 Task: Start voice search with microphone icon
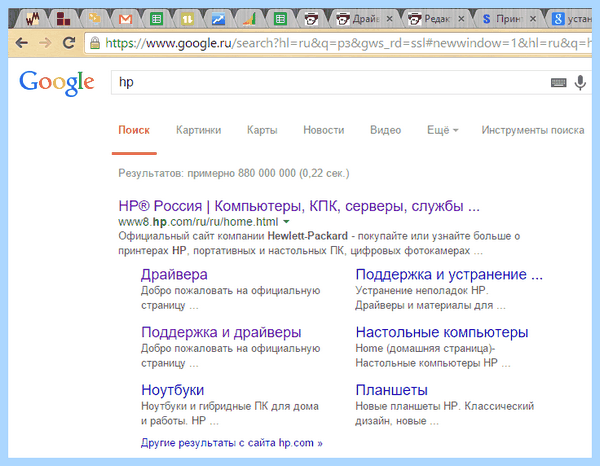tap(580, 83)
